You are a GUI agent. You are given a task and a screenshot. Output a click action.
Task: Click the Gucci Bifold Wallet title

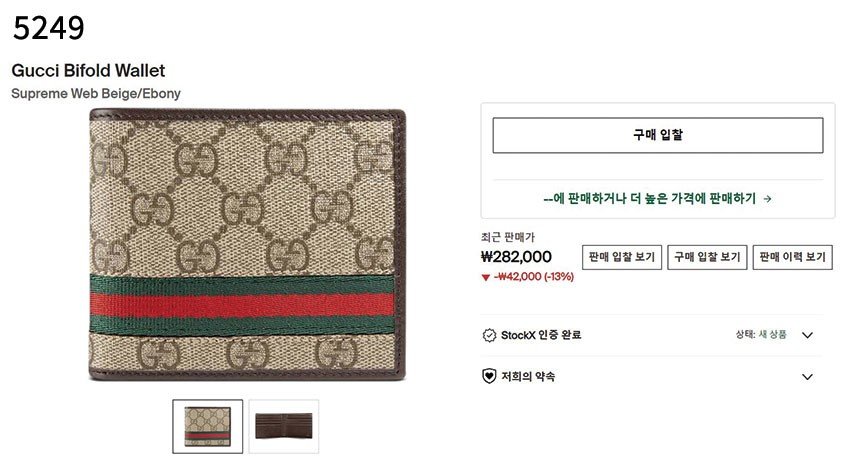pyautogui.click(x=88, y=71)
